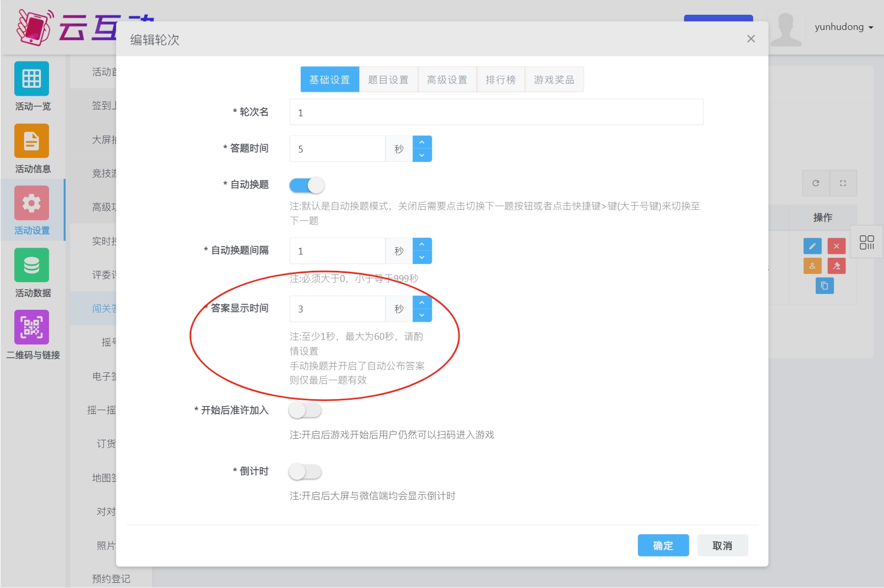Click the 确定 button
This screenshot has width=884, height=588.
(663, 545)
